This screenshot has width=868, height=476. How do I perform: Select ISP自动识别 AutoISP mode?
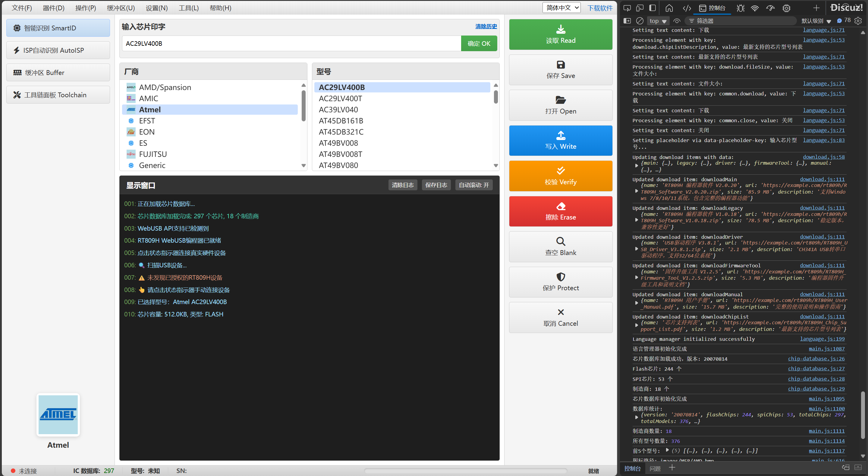(x=58, y=50)
